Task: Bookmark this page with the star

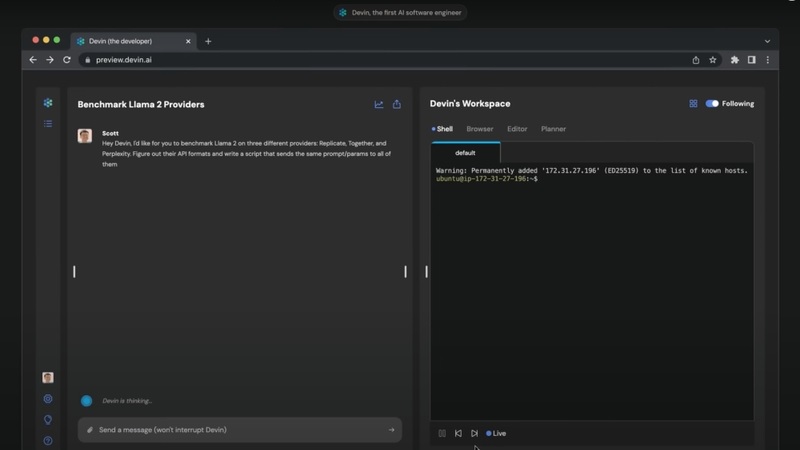Action: coord(713,60)
